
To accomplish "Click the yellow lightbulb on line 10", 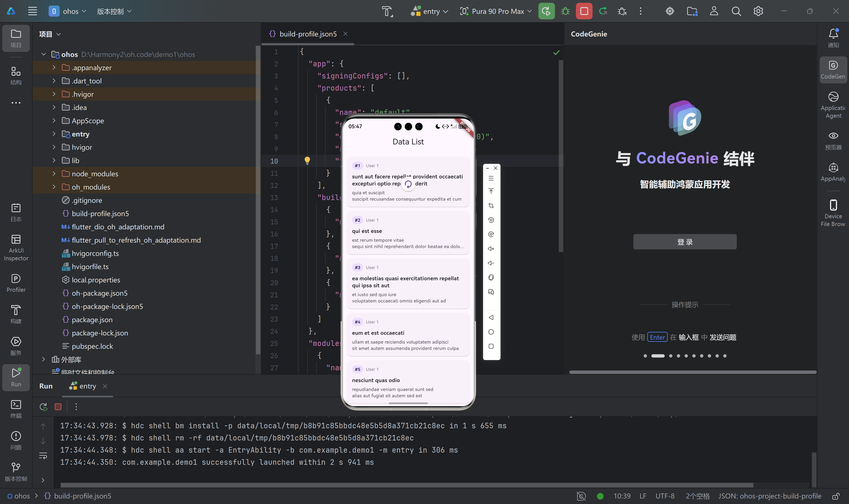I will point(307,160).
